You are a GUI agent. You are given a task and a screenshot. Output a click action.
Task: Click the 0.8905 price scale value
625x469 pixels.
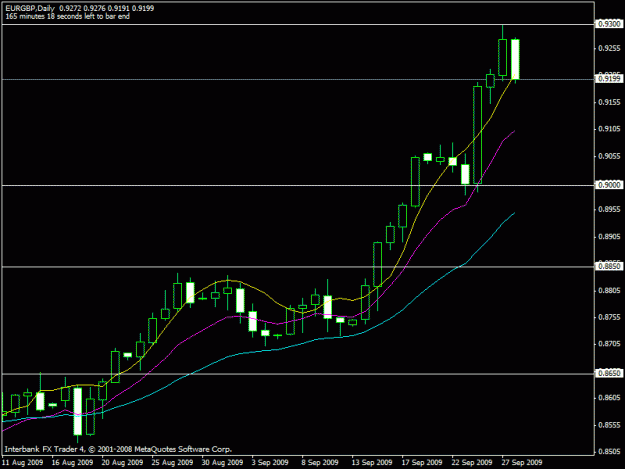(609, 237)
